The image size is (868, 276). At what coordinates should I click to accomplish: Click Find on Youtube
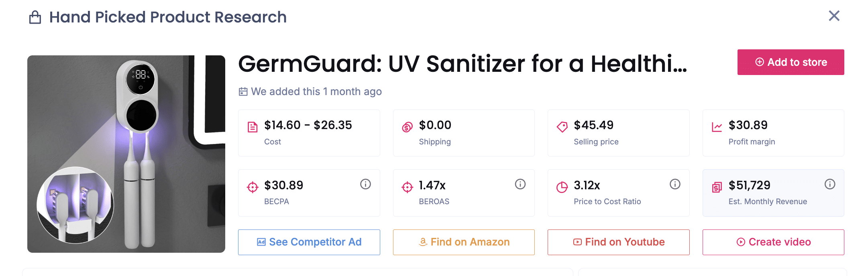[618, 242]
